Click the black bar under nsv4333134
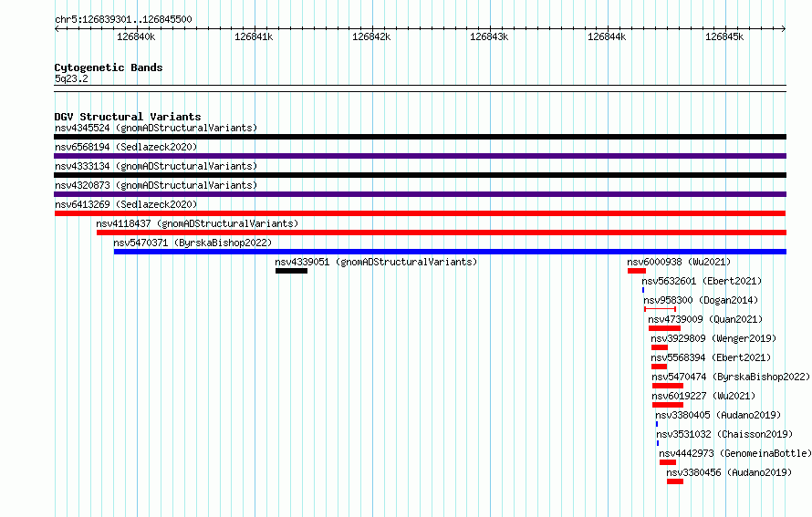Viewport: 812px width, 517px height. click(420, 175)
